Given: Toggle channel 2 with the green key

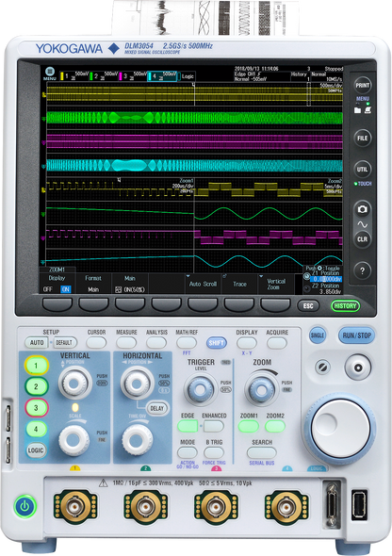Looking at the screenshot, I should click(36, 386).
